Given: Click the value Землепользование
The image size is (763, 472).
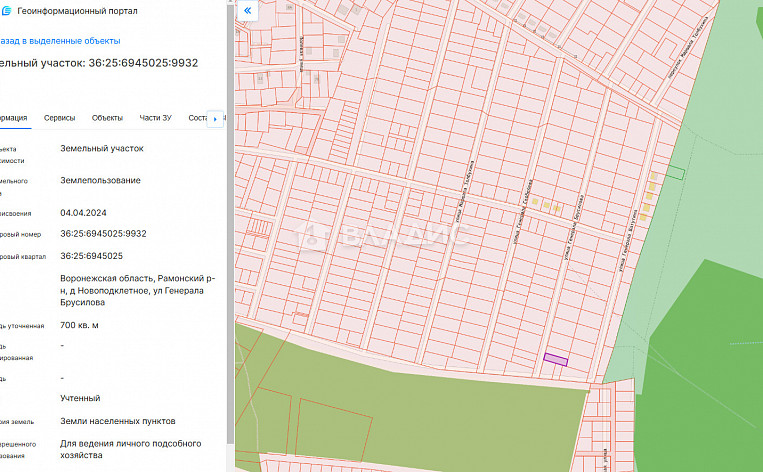Looking at the screenshot, I should (x=100, y=181).
